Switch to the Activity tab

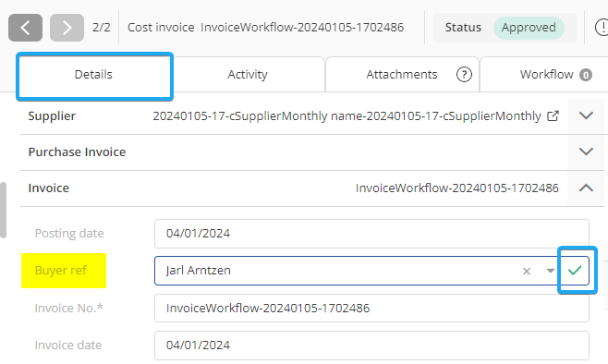[x=248, y=75]
